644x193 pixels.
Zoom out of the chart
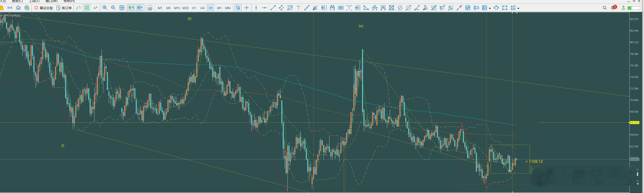[113, 8]
